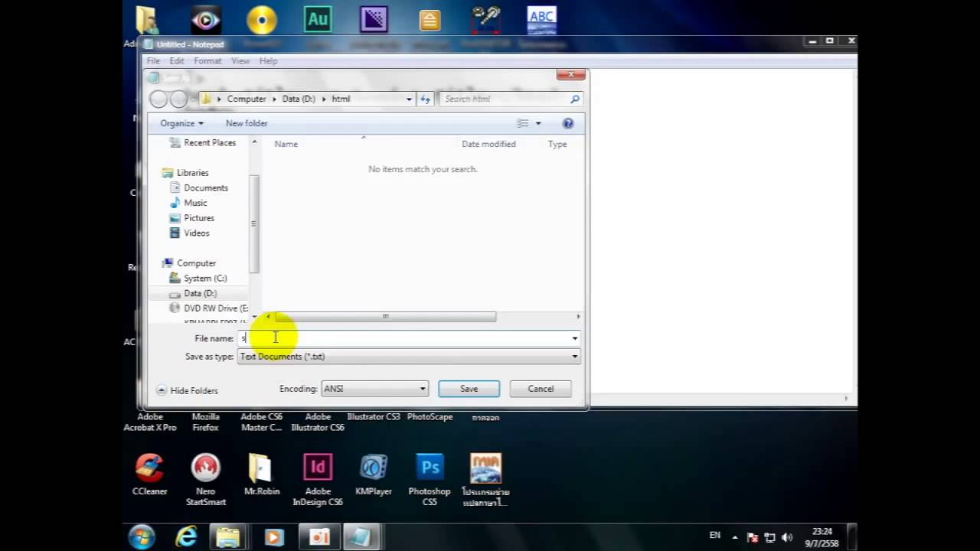Click the EN language indicator in taskbar
This screenshot has width=980, height=551.
click(x=715, y=536)
